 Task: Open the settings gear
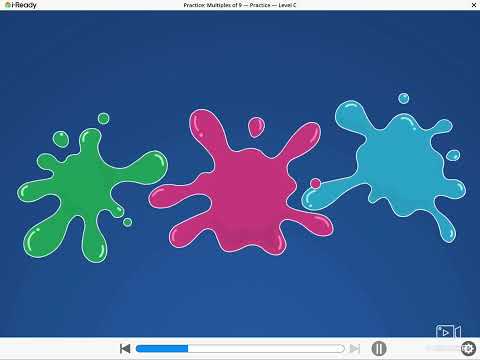[468, 349]
